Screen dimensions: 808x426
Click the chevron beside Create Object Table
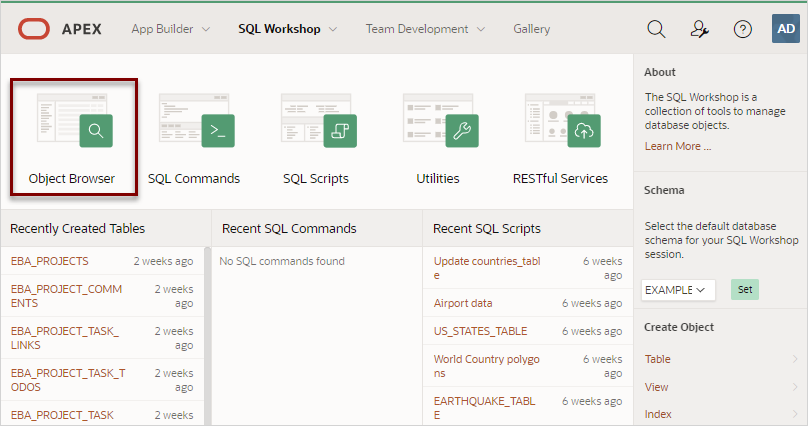pos(795,359)
